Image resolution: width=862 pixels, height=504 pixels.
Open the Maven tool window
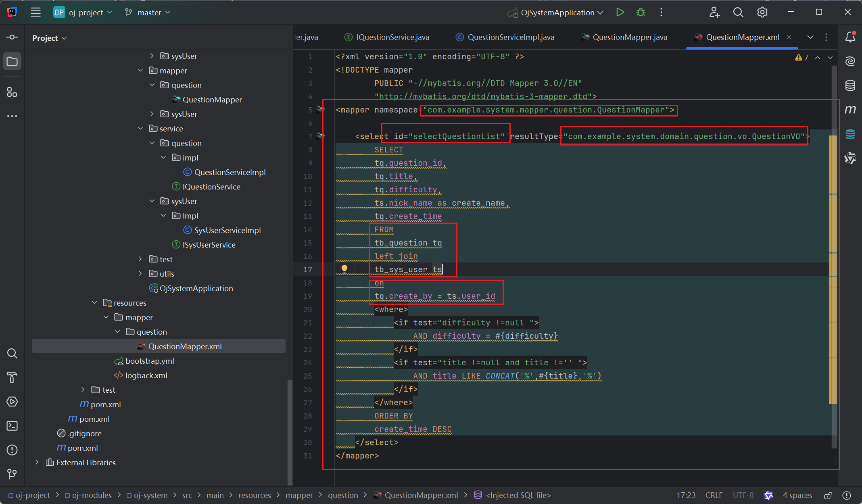coord(850,110)
